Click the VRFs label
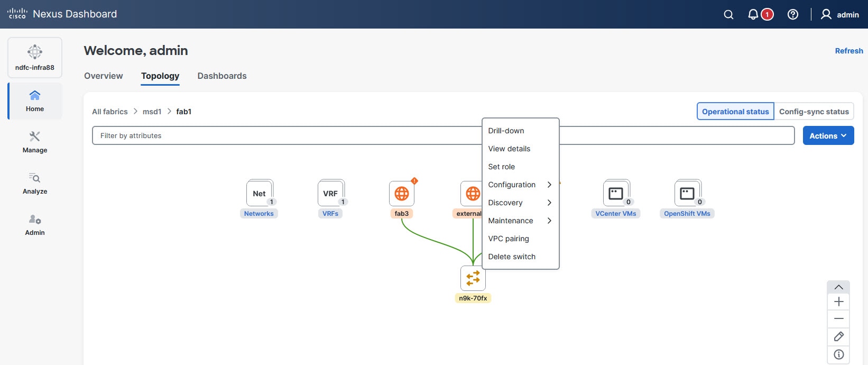 [330, 214]
